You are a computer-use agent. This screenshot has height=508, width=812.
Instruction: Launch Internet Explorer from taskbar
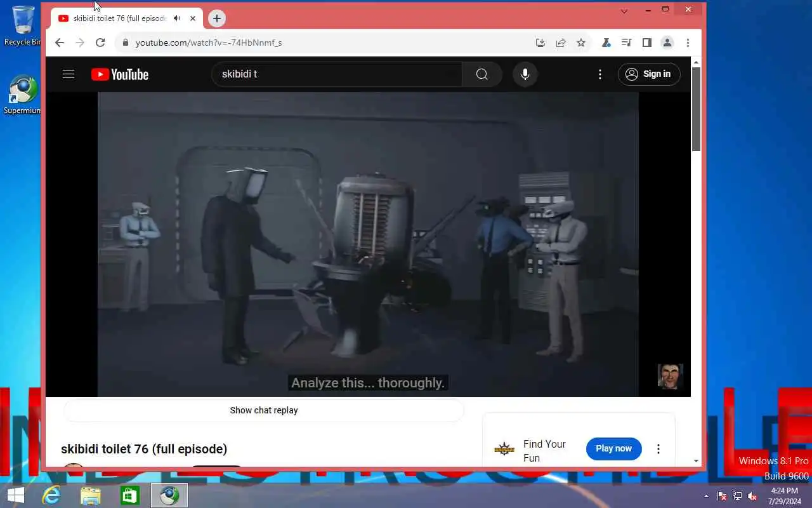[51, 495]
